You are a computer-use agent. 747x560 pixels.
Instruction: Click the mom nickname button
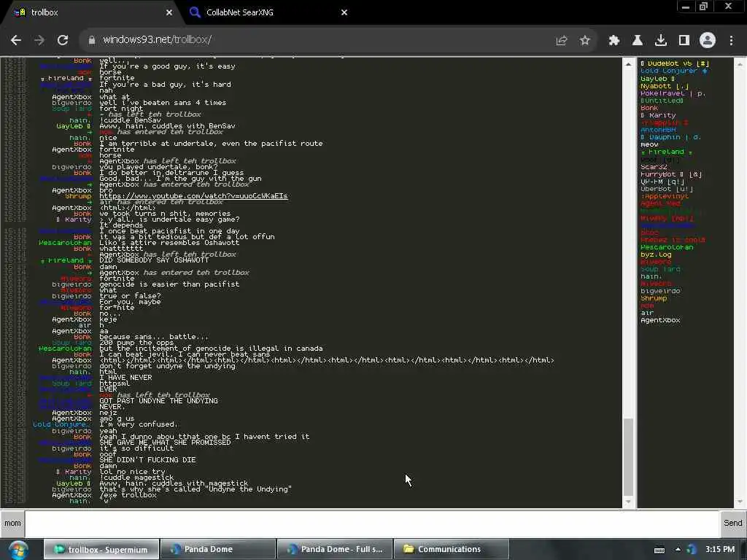tap(12, 524)
